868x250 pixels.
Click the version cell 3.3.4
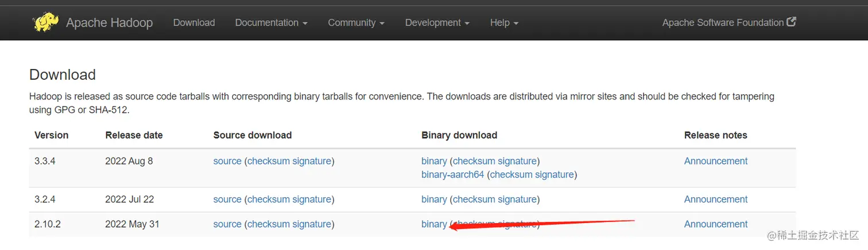(45, 161)
